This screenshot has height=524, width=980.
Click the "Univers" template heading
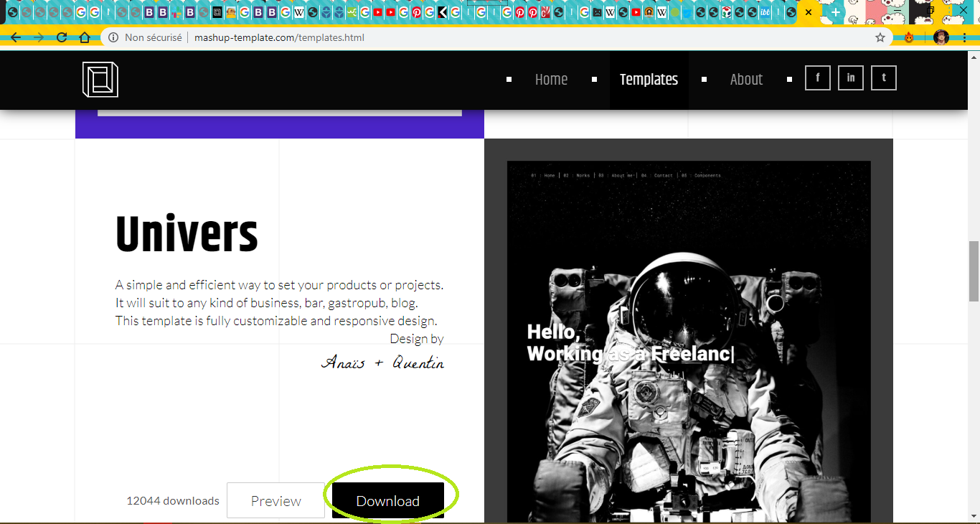pos(187,235)
